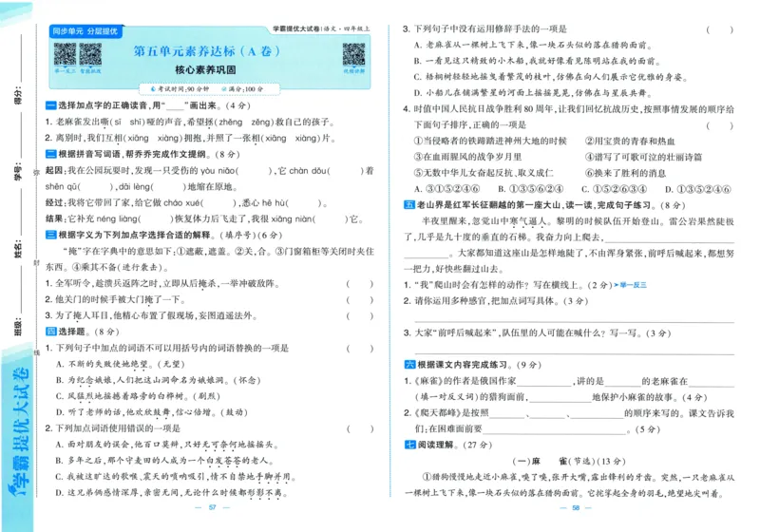
Task: Click the blue section badge 四 before 选择题
Action: tap(51, 332)
